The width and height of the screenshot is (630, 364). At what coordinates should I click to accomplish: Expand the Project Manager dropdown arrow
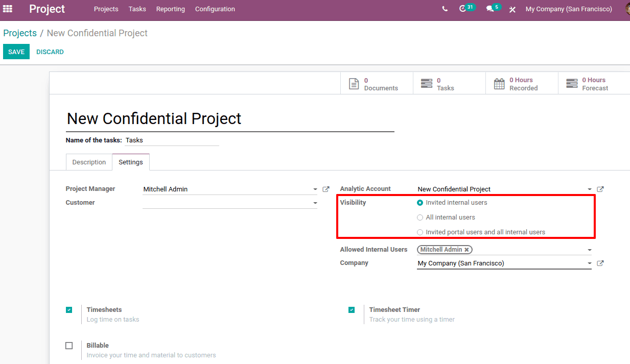(x=315, y=189)
